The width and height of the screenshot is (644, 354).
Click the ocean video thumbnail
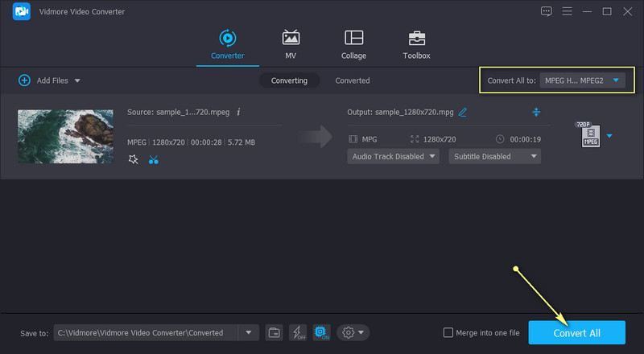[65, 137]
